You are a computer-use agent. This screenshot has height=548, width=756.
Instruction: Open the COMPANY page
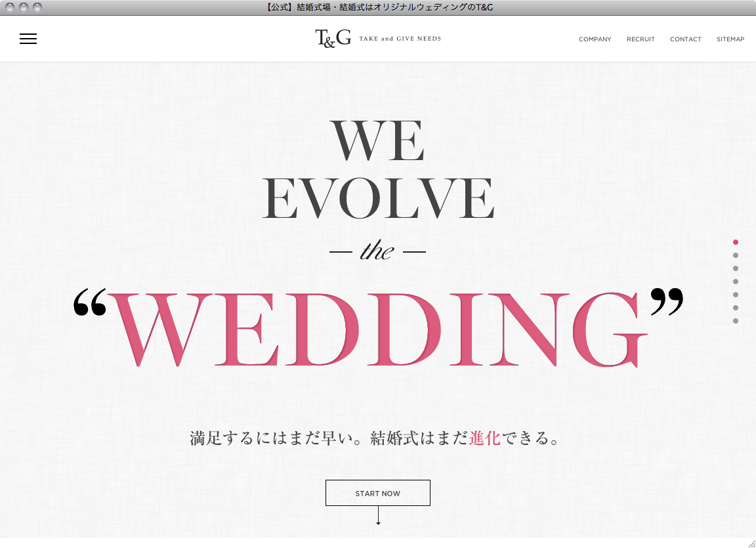pyautogui.click(x=595, y=39)
